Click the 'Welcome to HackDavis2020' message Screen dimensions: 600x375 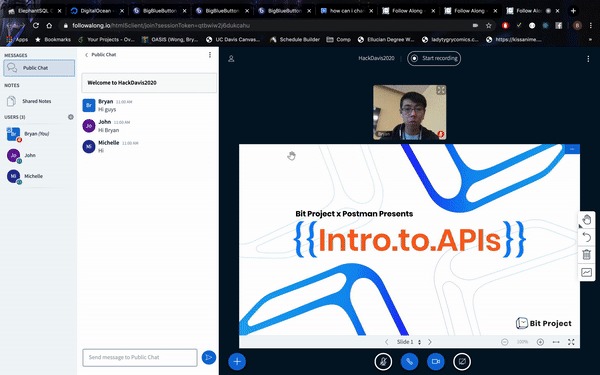pos(149,83)
